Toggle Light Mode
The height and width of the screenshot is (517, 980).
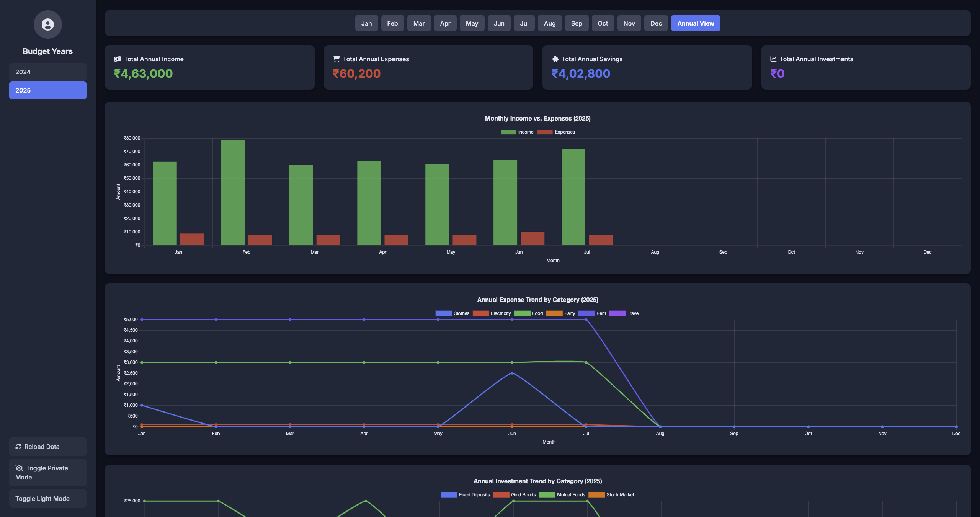click(47, 499)
